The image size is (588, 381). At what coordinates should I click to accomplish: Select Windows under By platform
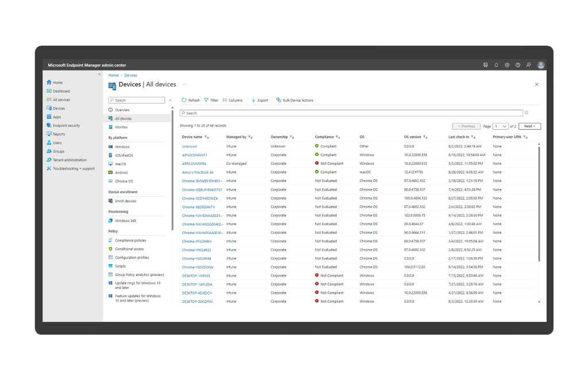click(122, 147)
